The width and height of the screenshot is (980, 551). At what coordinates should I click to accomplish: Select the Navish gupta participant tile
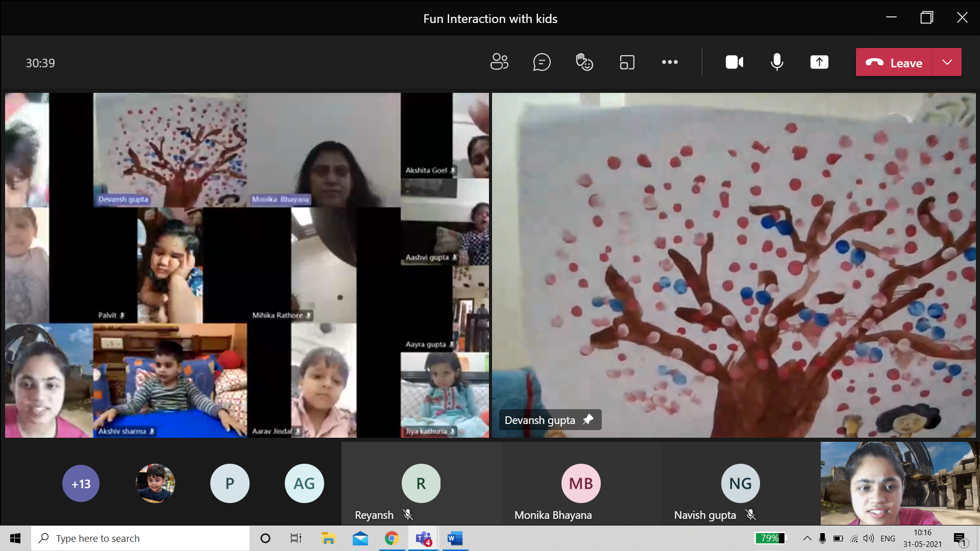pyautogui.click(x=740, y=484)
